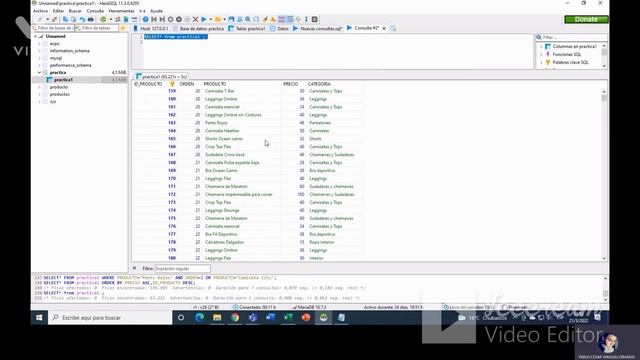Click the cancel X icon in toolbar
Image resolution: width=640 pixels, height=360 pixels.
pyautogui.click(x=196, y=19)
